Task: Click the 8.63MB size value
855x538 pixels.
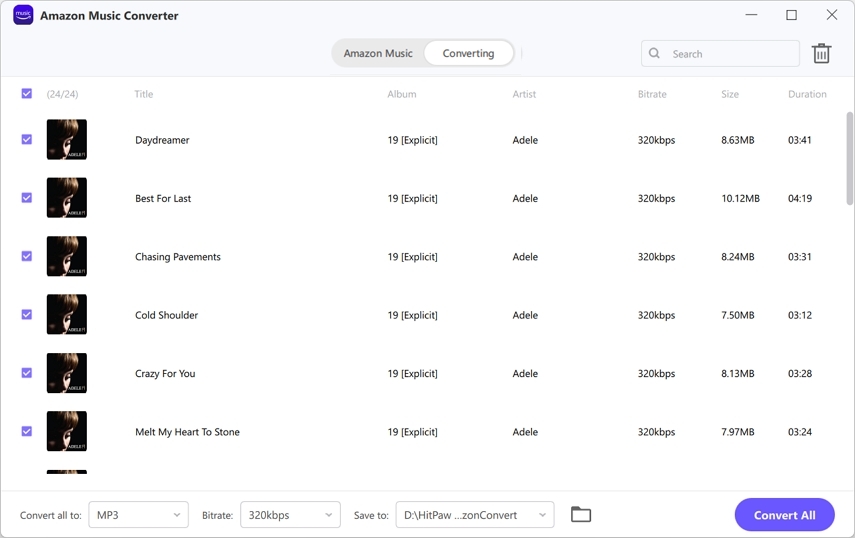Action: [x=738, y=140]
